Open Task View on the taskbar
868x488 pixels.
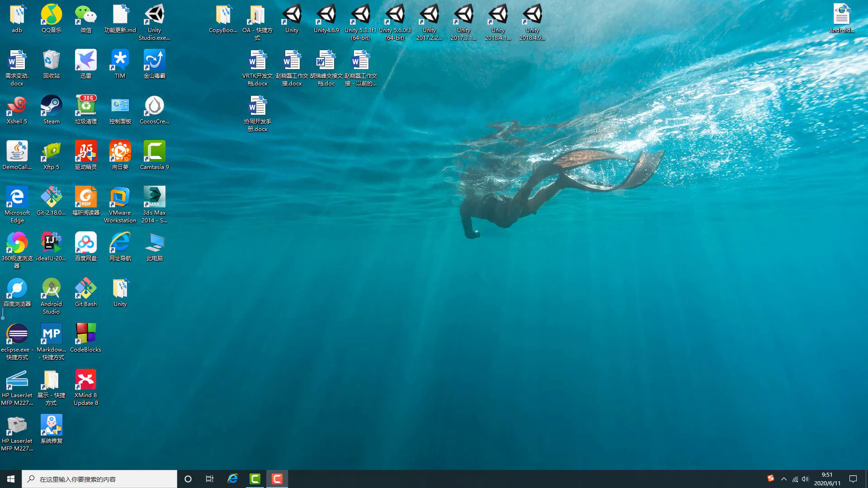(x=210, y=479)
